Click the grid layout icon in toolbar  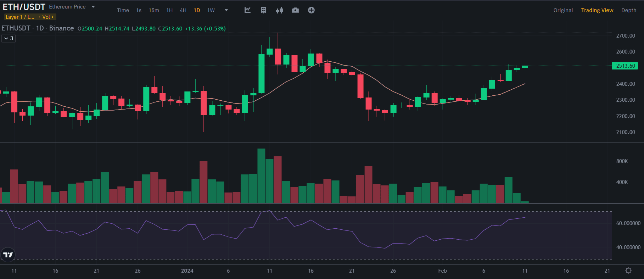click(x=263, y=10)
